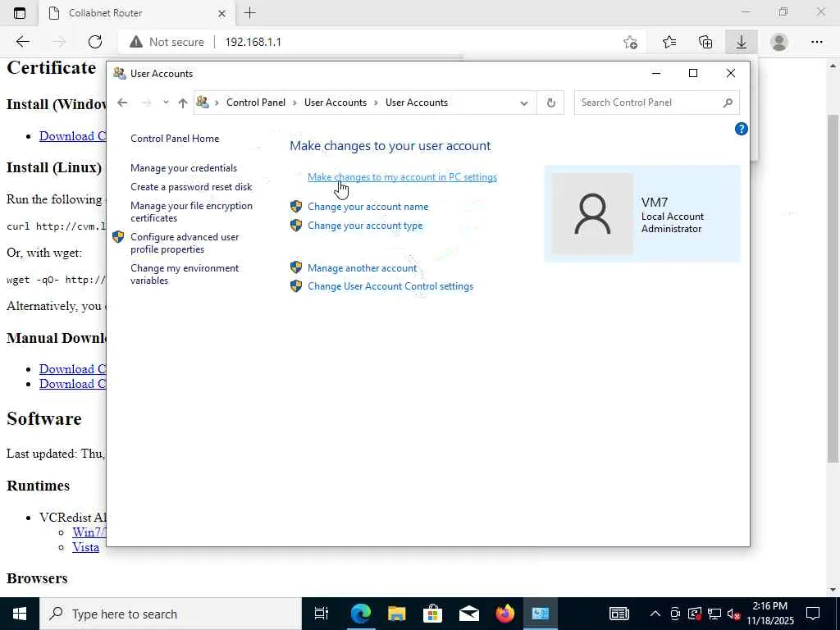Close the Collabnet Router tab
Screen dimensions: 840x630
point(221,13)
